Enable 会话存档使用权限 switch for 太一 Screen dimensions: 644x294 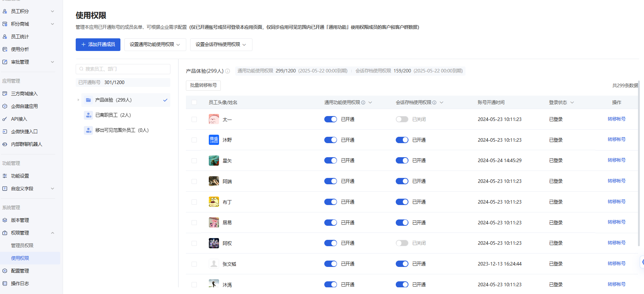(402, 119)
